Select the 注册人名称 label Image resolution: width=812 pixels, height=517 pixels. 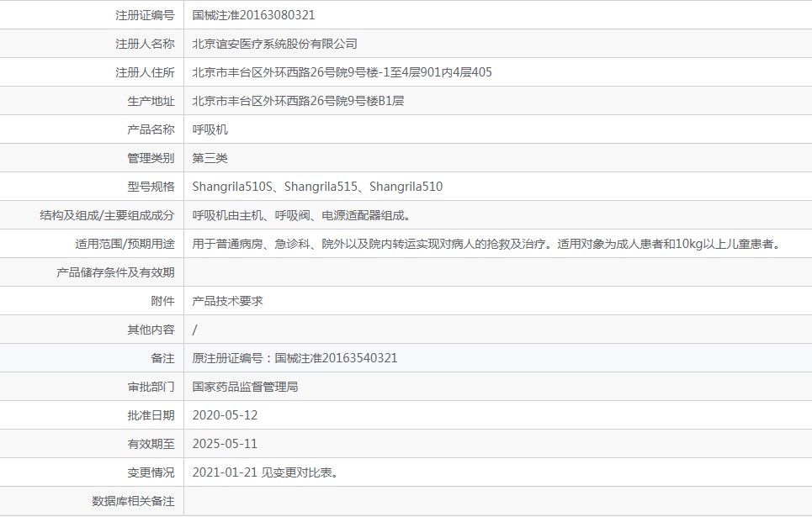click(x=145, y=44)
